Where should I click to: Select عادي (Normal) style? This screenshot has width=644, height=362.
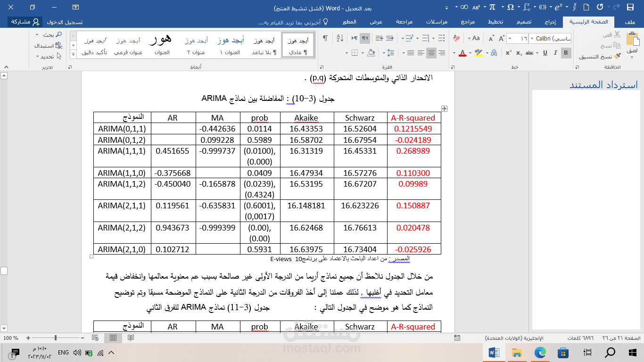click(x=298, y=46)
